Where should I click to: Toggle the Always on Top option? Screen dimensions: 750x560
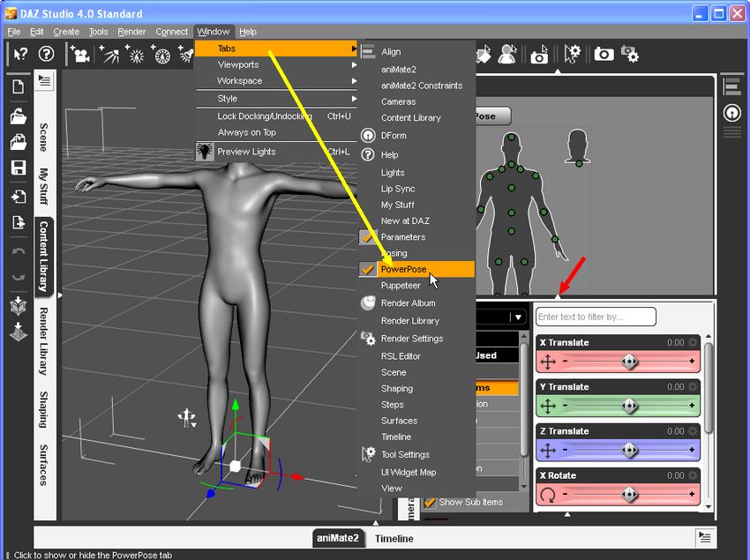pos(276,132)
